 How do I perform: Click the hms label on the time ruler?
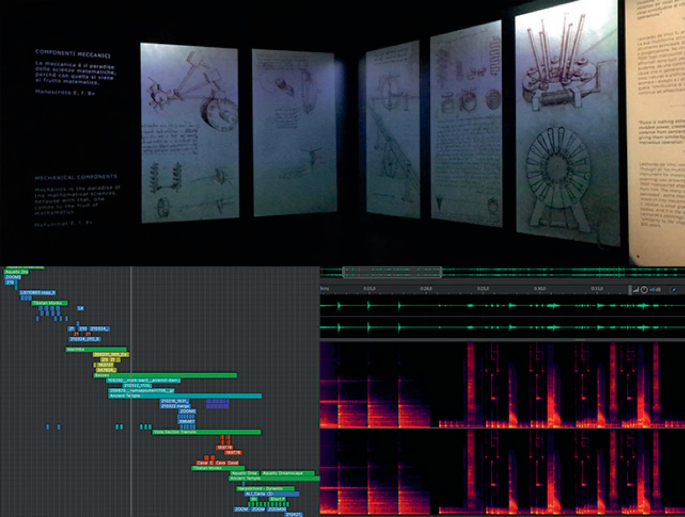coord(325,289)
